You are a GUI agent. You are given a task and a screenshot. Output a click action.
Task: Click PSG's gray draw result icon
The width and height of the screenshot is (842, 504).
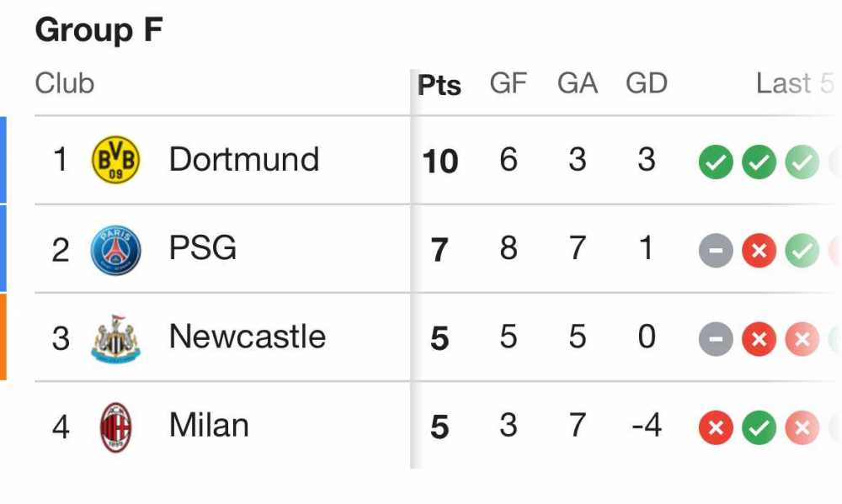tap(716, 250)
